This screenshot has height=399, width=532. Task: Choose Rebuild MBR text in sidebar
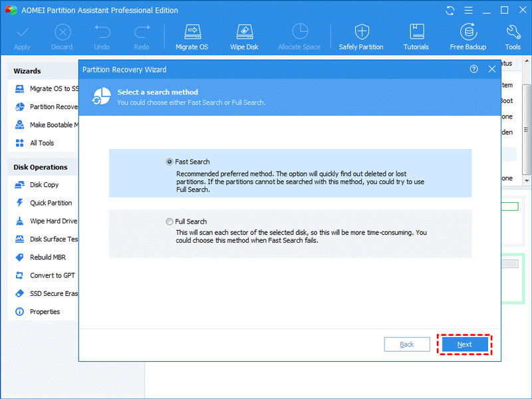tap(48, 257)
